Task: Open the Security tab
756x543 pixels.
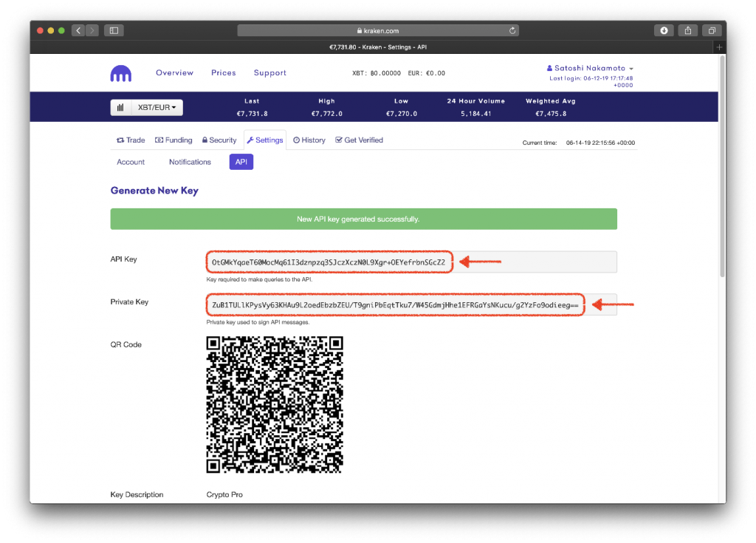Action: [219, 140]
